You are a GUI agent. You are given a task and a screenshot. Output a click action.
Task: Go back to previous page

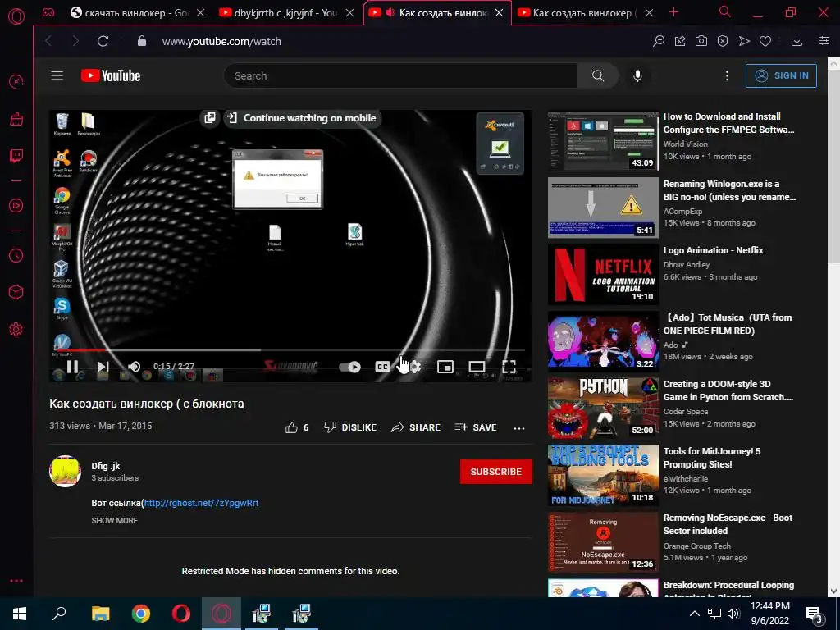(x=48, y=41)
